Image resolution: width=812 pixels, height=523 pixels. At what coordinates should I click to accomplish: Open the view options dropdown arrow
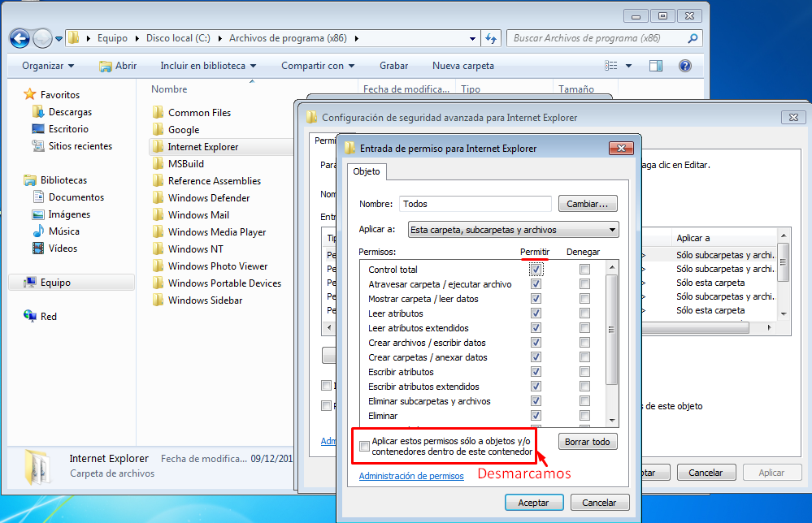[x=628, y=66]
